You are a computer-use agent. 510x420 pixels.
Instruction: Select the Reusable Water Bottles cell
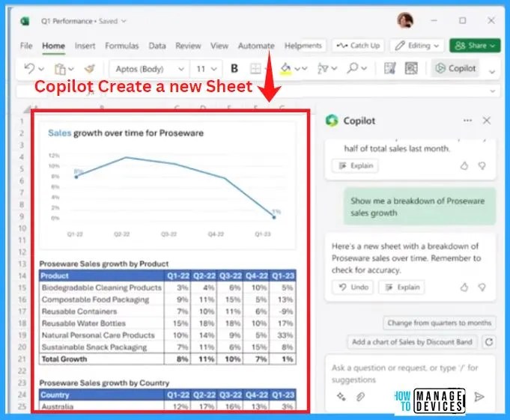coord(102,323)
